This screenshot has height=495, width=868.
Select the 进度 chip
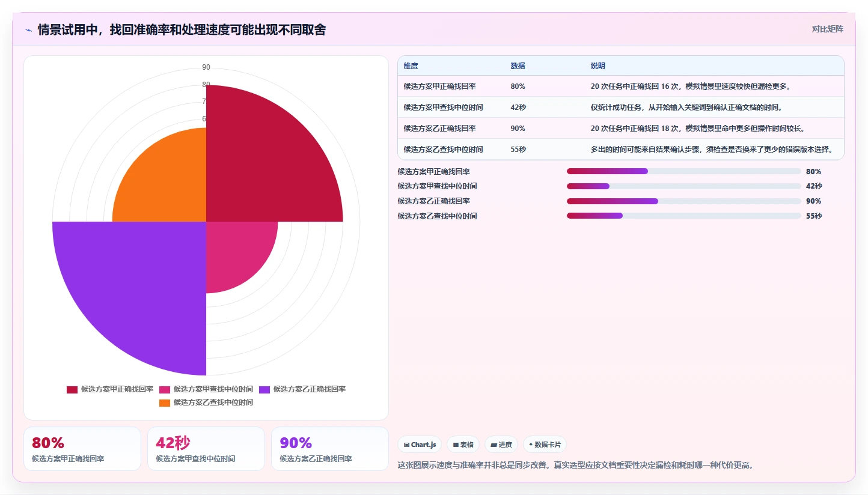click(501, 445)
